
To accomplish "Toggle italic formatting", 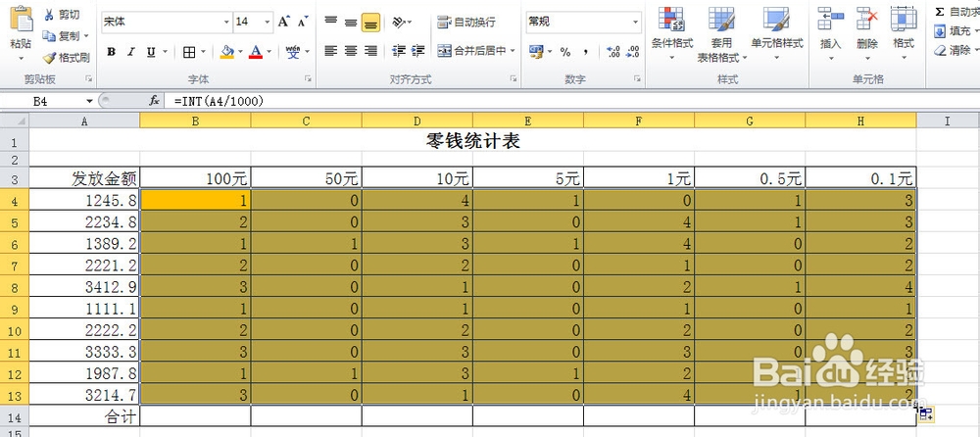I will click(130, 52).
